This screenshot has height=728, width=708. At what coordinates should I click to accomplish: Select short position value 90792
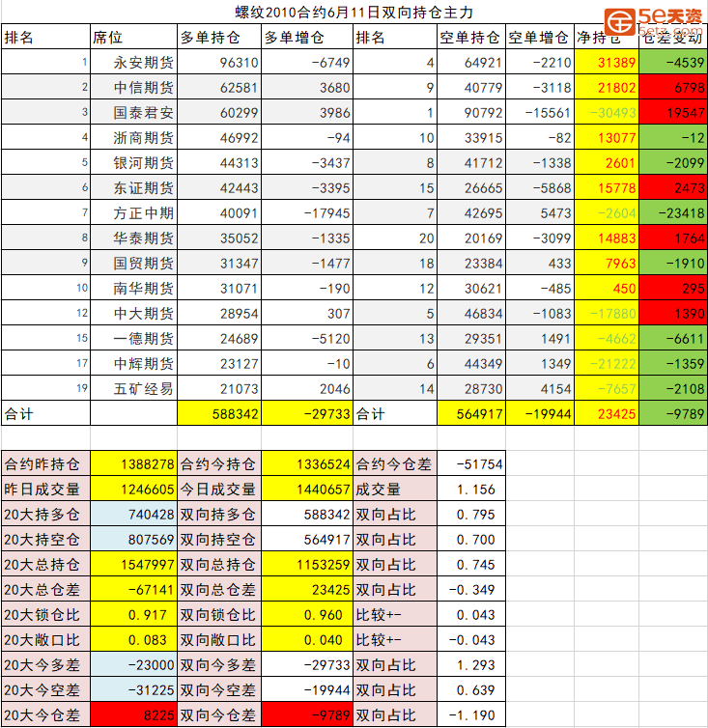(x=471, y=112)
